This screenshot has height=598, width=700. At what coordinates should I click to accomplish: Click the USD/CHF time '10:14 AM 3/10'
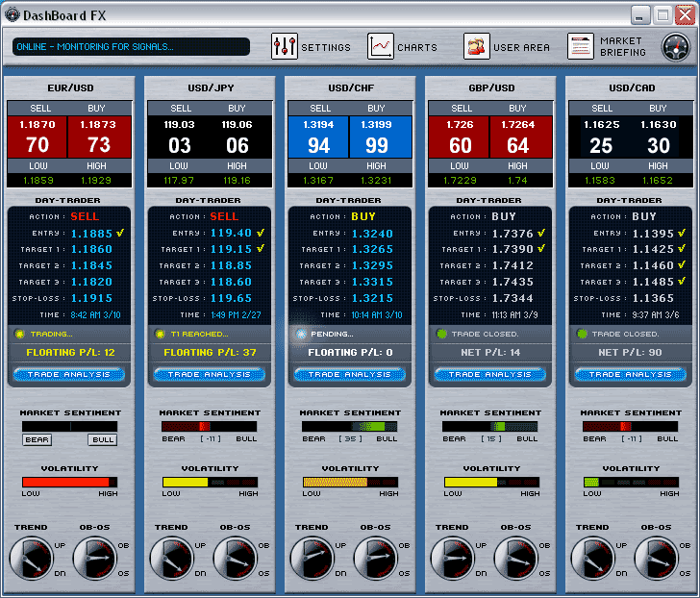coord(377,315)
